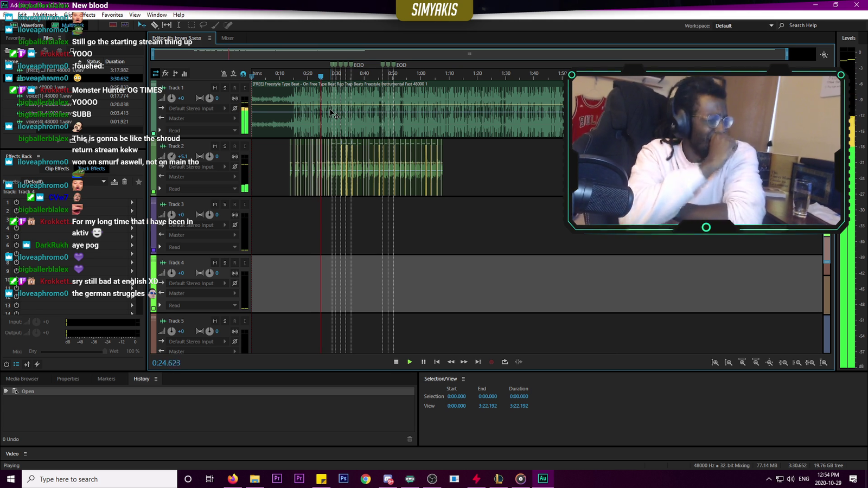
Task: Switch to the Media Browser tab
Action: coord(22,379)
